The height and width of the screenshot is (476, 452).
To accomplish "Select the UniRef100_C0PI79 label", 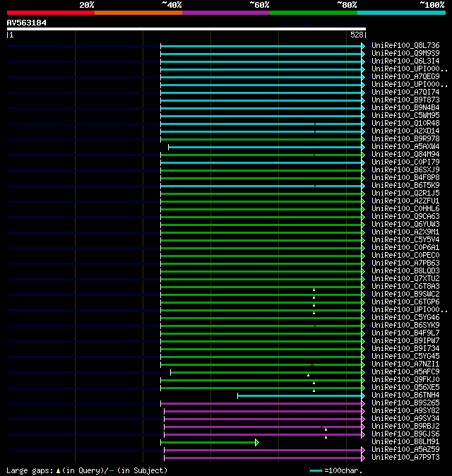I will [405, 162].
